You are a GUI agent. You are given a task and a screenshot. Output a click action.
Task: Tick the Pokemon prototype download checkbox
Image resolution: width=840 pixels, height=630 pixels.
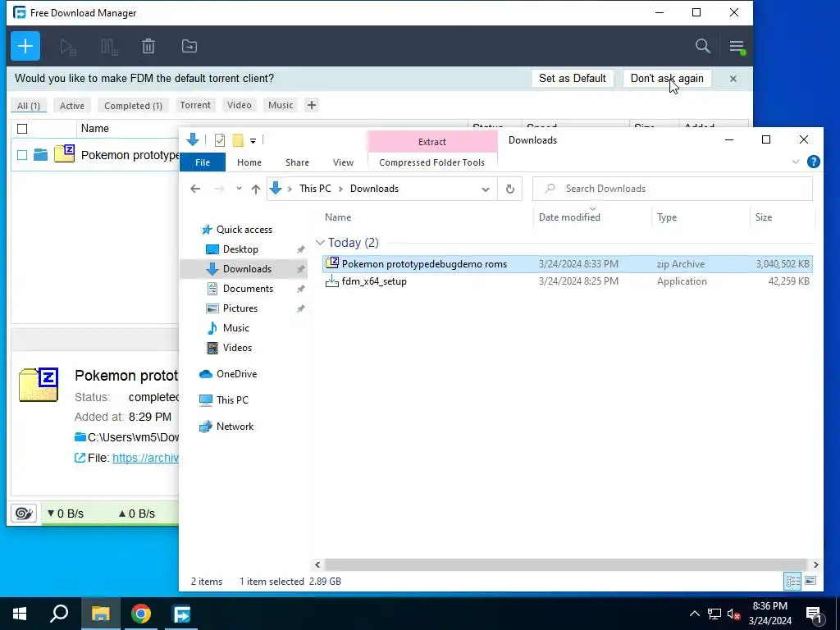point(22,155)
